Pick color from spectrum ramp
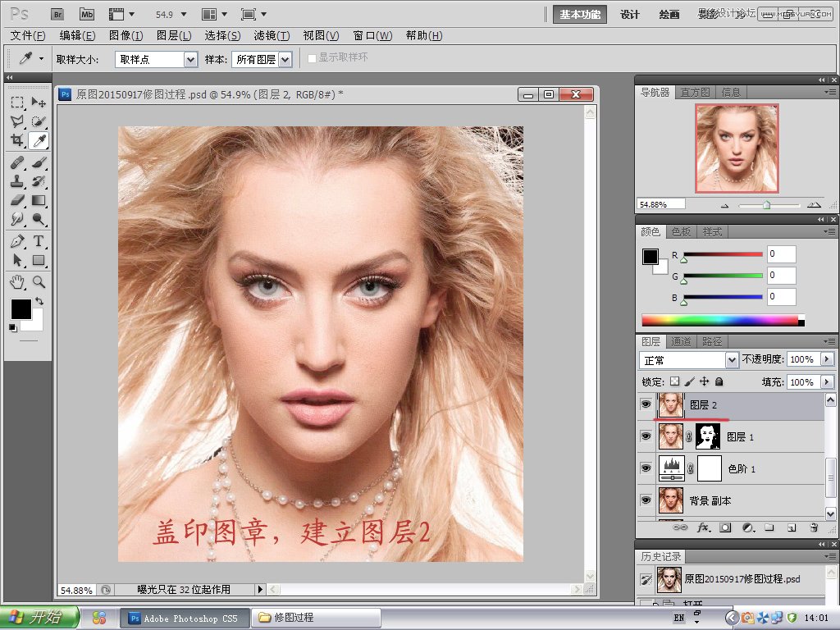This screenshot has width=840, height=630. click(x=720, y=321)
